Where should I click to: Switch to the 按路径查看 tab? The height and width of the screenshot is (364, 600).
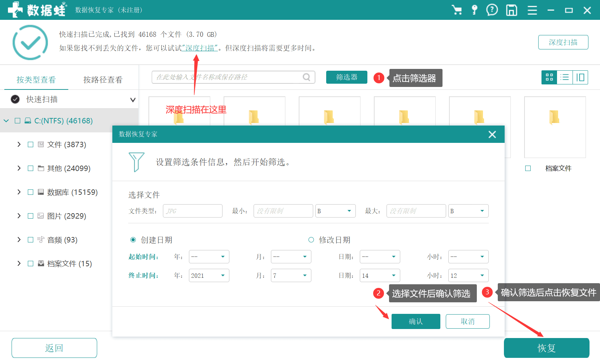(x=103, y=80)
